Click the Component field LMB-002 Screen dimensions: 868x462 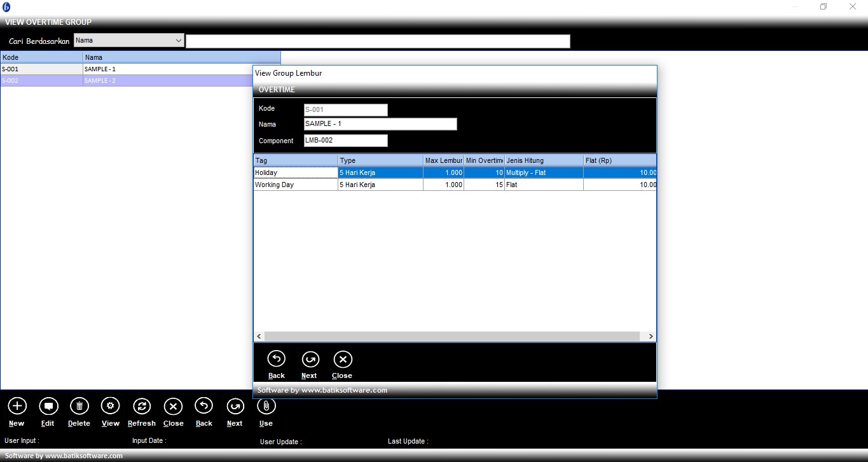click(345, 141)
